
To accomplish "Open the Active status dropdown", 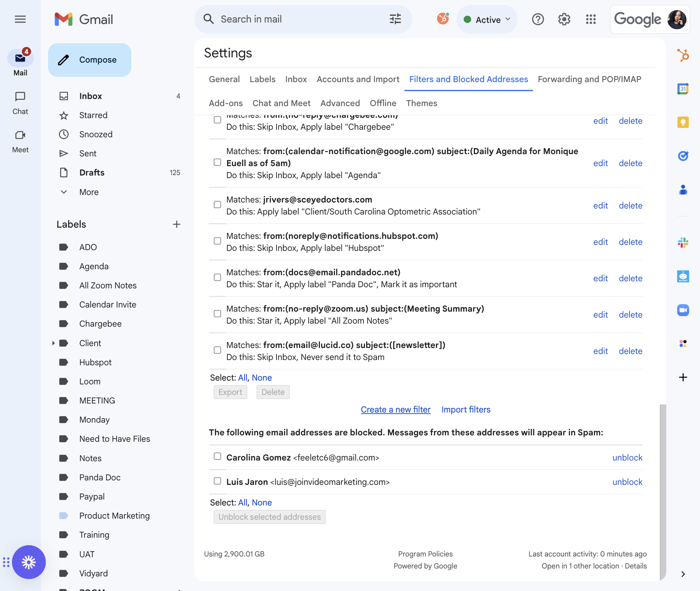I will tap(487, 19).
